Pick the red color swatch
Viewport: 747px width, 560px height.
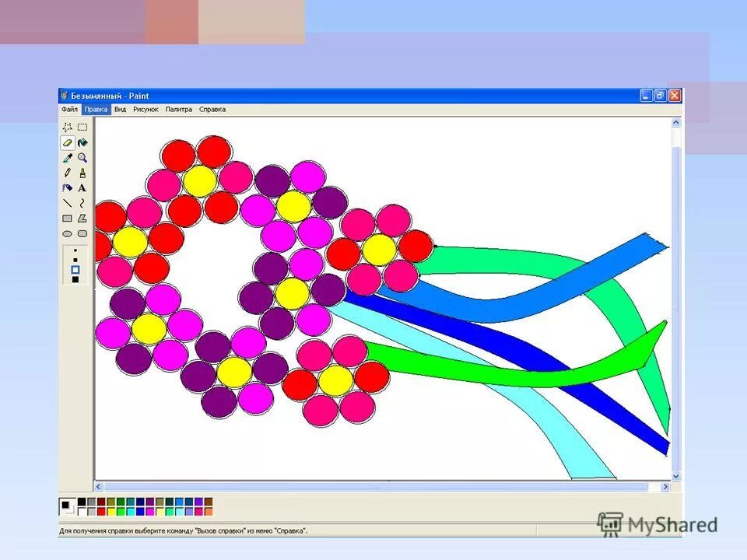[x=100, y=511]
